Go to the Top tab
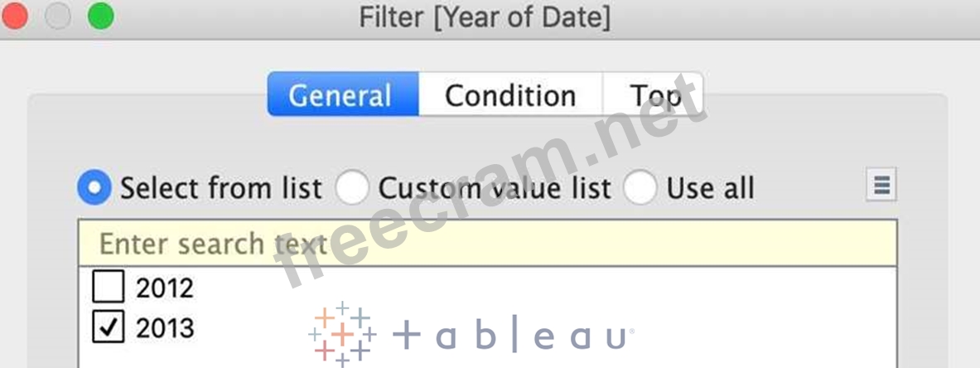This screenshot has width=980, height=368. coord(654,95)
